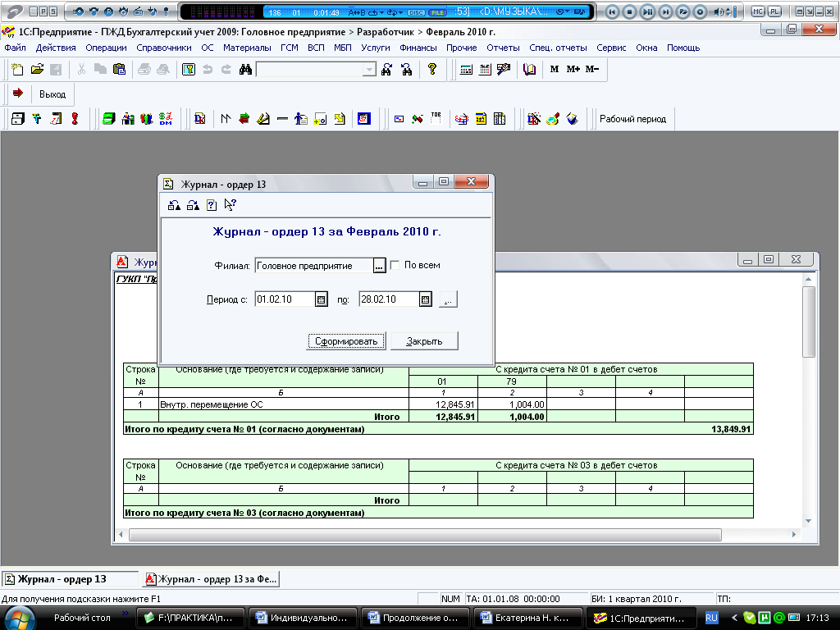Open the Справочники menu
840x630 pixels.
pos(164,48)
